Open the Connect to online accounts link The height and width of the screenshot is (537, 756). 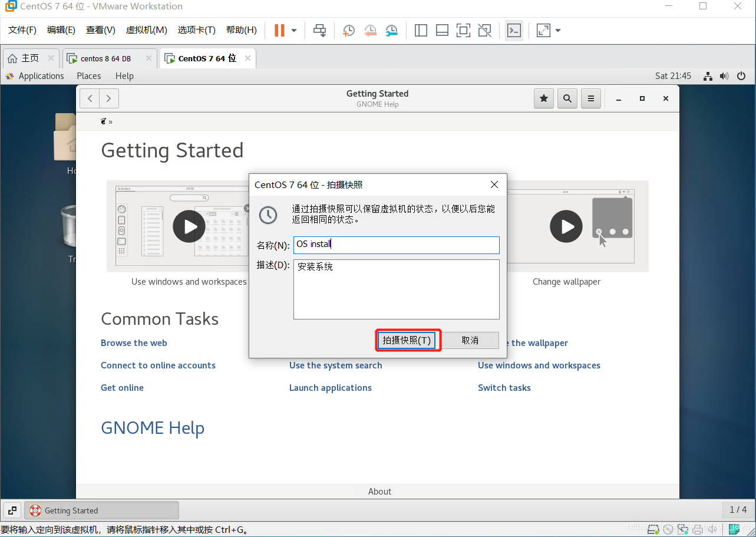158,365
